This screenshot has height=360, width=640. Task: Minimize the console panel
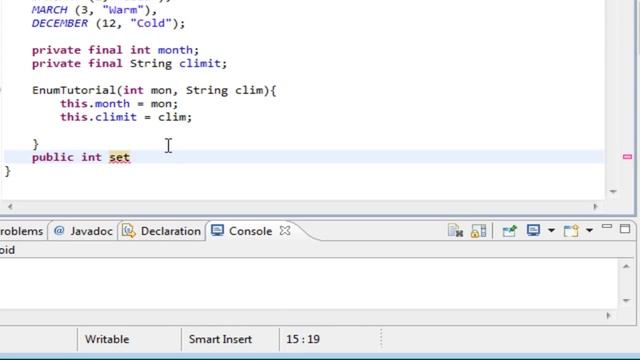(607, 227)
